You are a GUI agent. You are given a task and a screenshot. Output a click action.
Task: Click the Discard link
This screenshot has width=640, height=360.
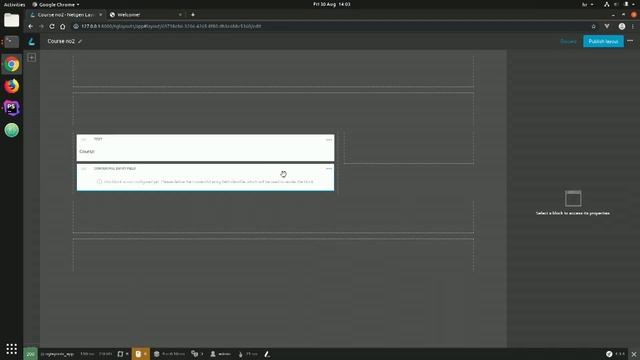point(568,41)
